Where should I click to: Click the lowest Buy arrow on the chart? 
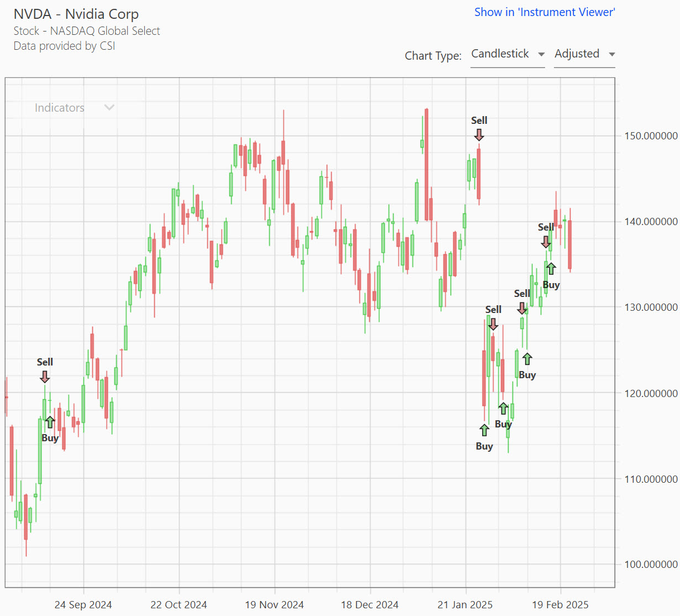[484, 430]
